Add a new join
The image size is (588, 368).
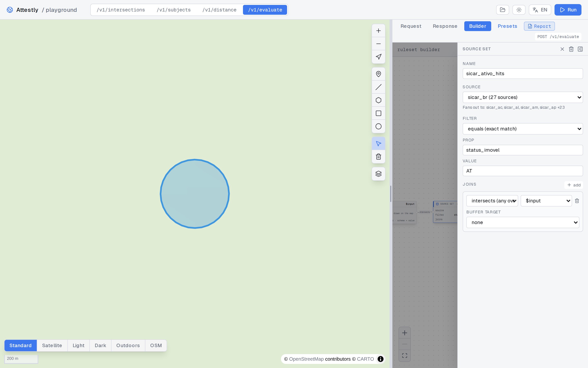pyautogui.click(x=574, y=185)
